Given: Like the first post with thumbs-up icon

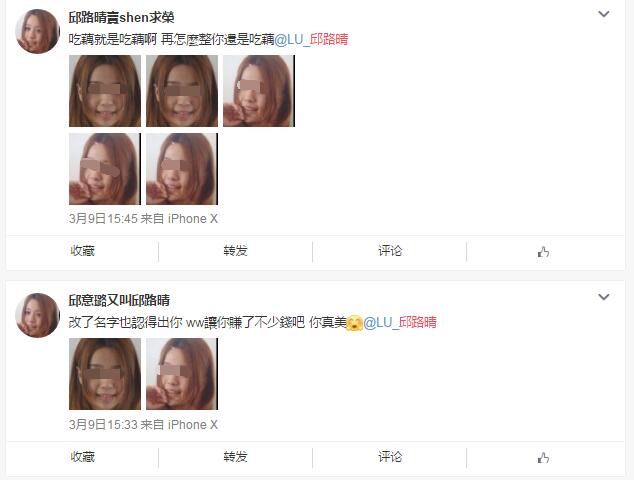Looking at the screenshot, I should pyautogui.click(x=543, y=252).
